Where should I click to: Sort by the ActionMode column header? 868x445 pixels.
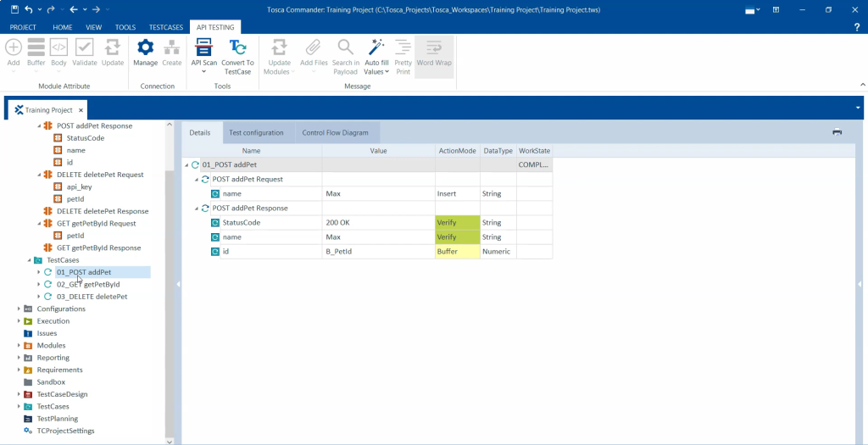(457, 151)
